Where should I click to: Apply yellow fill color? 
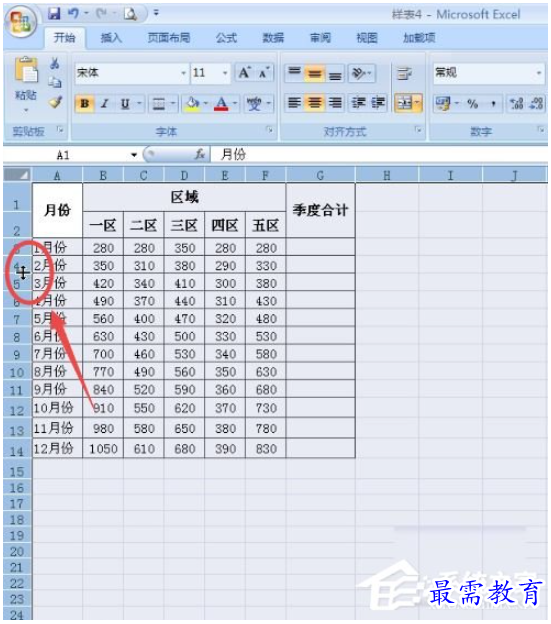point(193,104)
